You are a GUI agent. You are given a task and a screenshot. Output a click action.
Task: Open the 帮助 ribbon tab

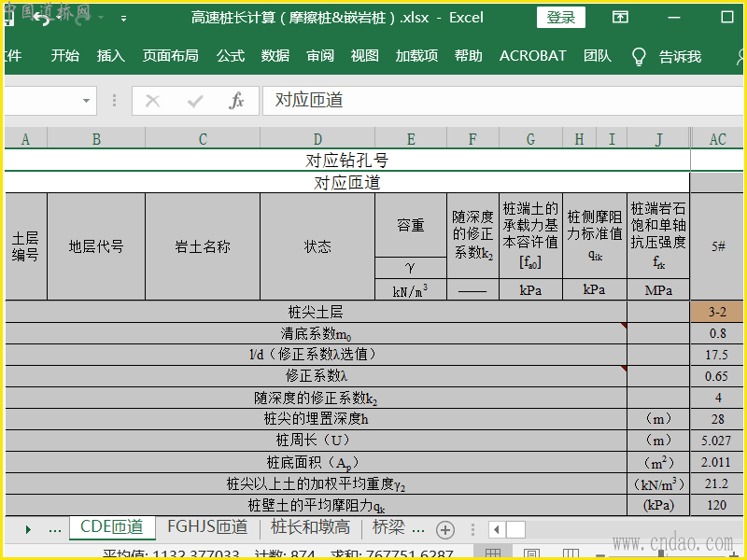468,56
